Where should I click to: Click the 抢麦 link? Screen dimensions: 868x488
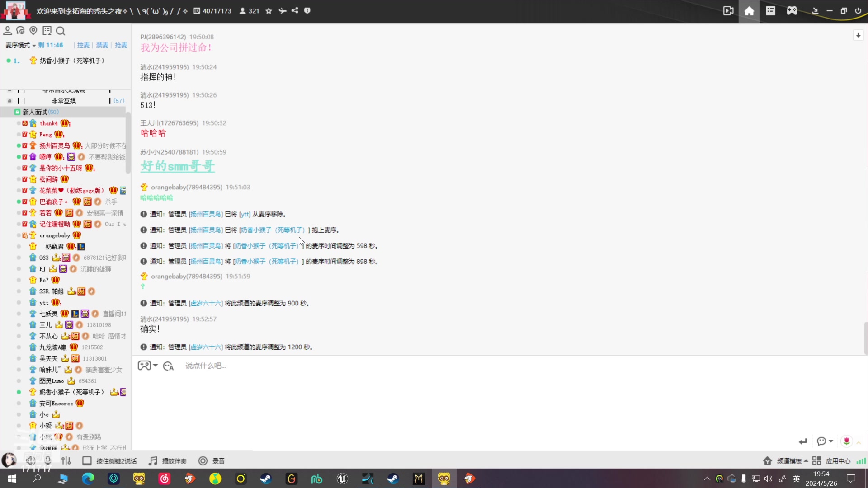point(121,45)
